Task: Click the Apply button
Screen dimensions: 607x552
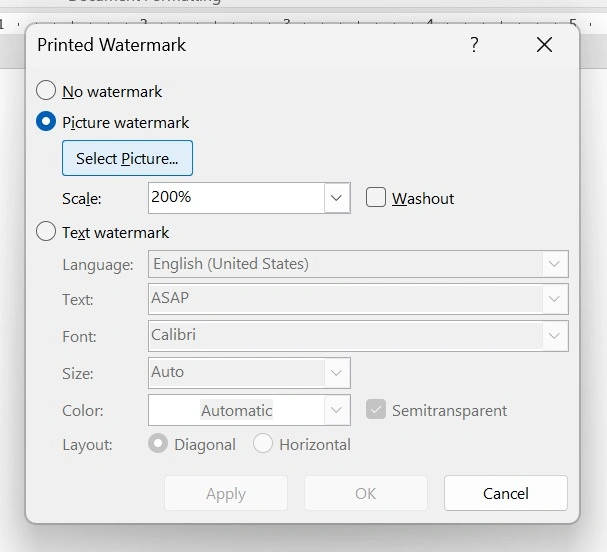Action: 226,493
